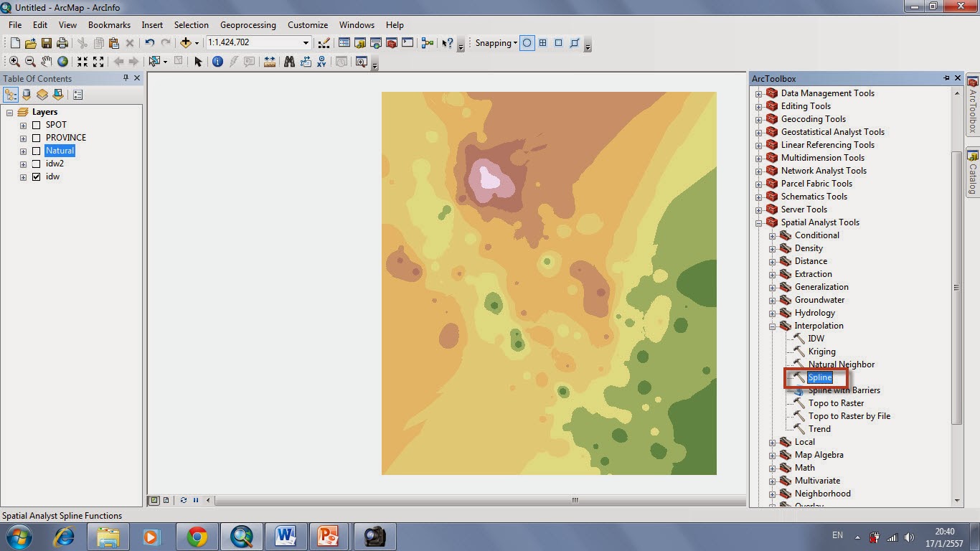980x551 pixels.
Task: Save the map with the floppy disk icon
Action: coord(47,43)
